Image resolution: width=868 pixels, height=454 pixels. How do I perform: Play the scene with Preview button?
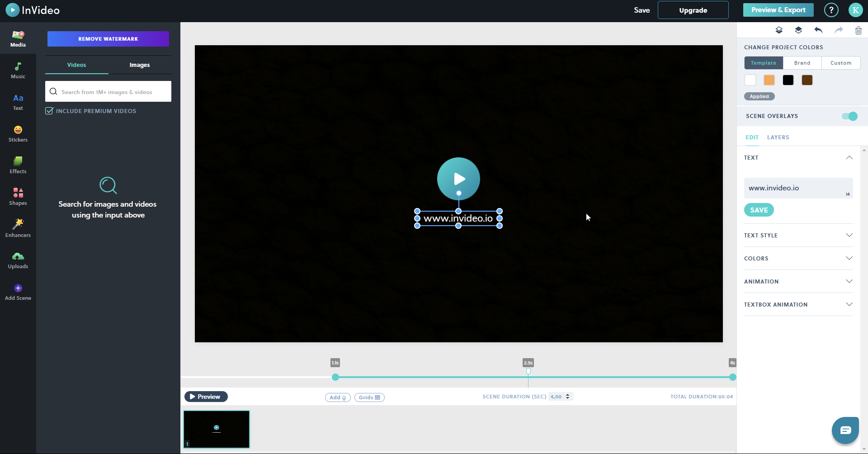pos(206,397)
